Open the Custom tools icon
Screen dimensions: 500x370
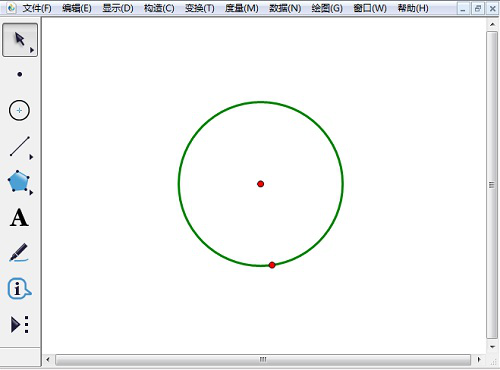tap(19, 324)
